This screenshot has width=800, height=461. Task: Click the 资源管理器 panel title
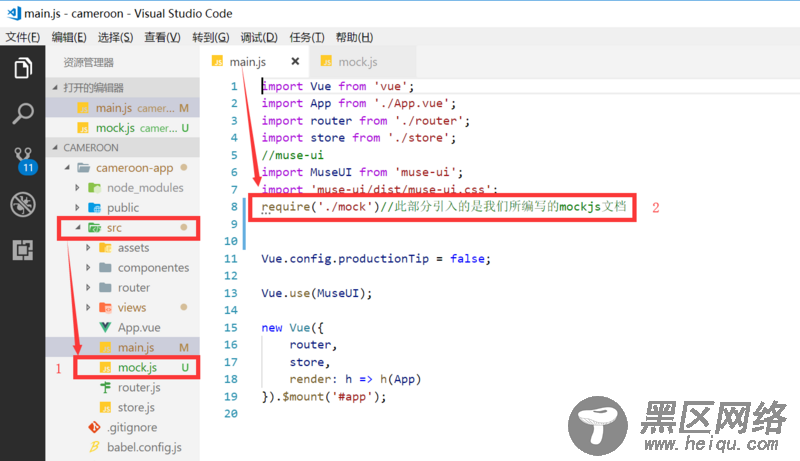(88, 62)
